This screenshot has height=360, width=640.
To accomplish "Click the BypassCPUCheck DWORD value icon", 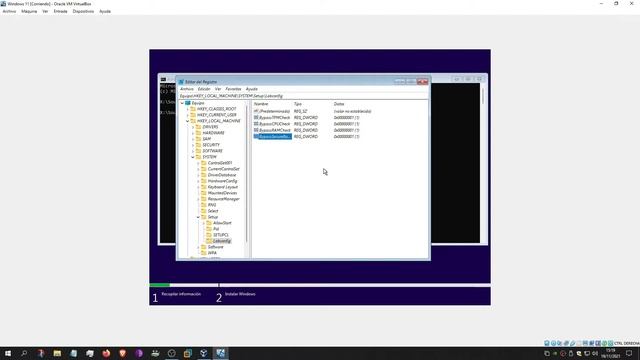I will coord(256,124).
